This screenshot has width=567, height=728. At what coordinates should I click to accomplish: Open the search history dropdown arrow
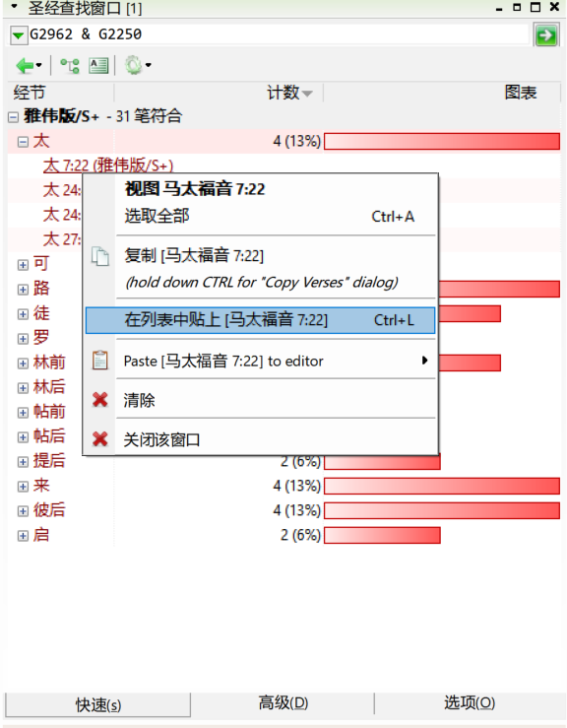(18, 35)
